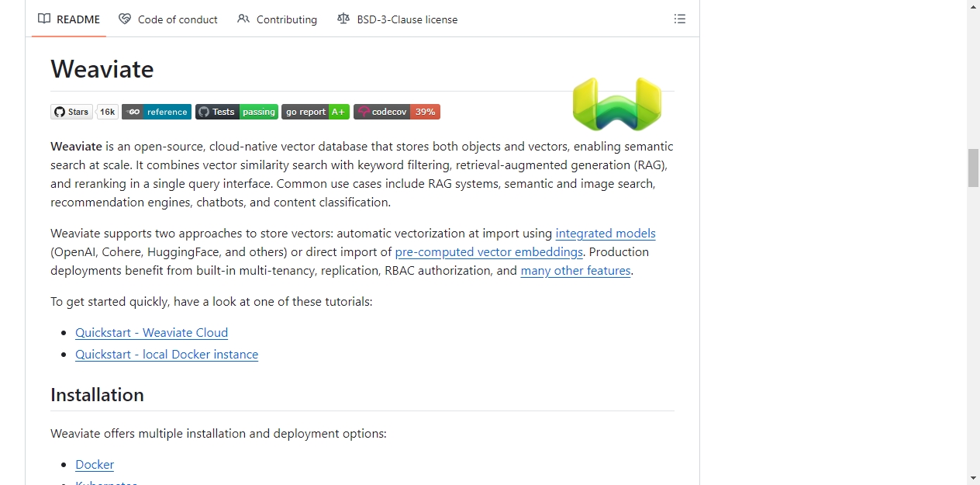The height and width of the screenshot is (485, 980).
Task: Select the Contributing tab
Action: coord(278,19)
